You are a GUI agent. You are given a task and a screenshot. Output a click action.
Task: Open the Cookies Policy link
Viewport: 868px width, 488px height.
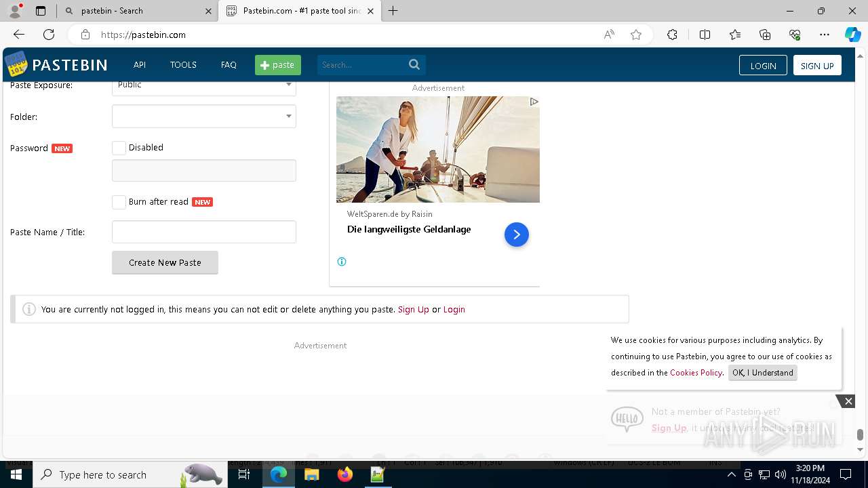point(696,373)
